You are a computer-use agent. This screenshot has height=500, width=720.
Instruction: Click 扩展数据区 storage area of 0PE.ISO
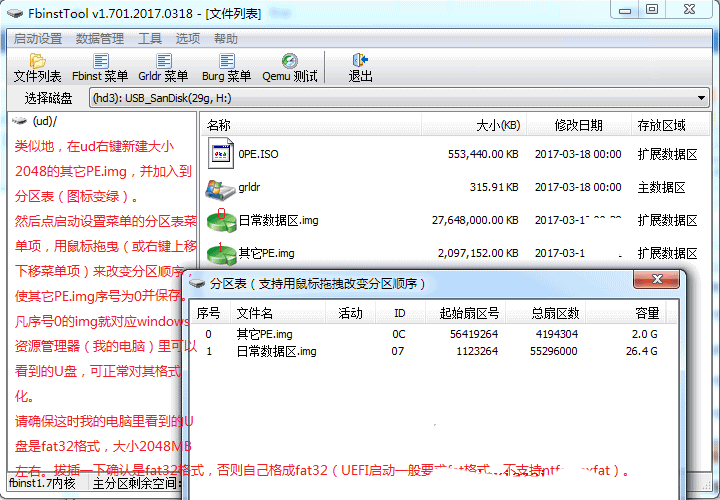point(667,154)
